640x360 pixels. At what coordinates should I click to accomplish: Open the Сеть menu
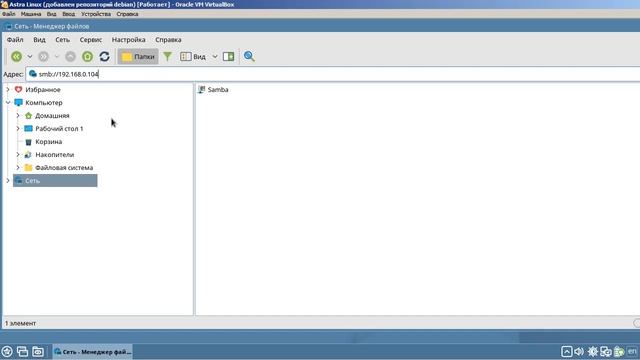click(62, 40)
